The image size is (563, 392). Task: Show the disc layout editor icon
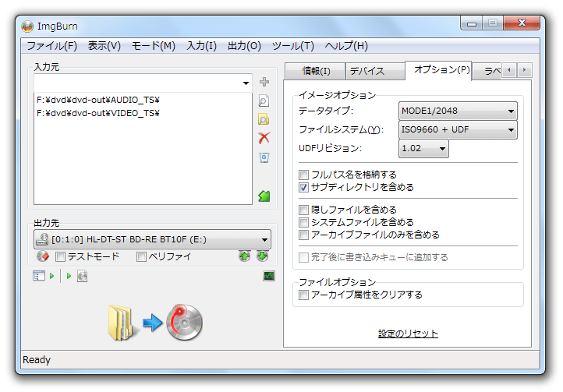click(39, 276)
